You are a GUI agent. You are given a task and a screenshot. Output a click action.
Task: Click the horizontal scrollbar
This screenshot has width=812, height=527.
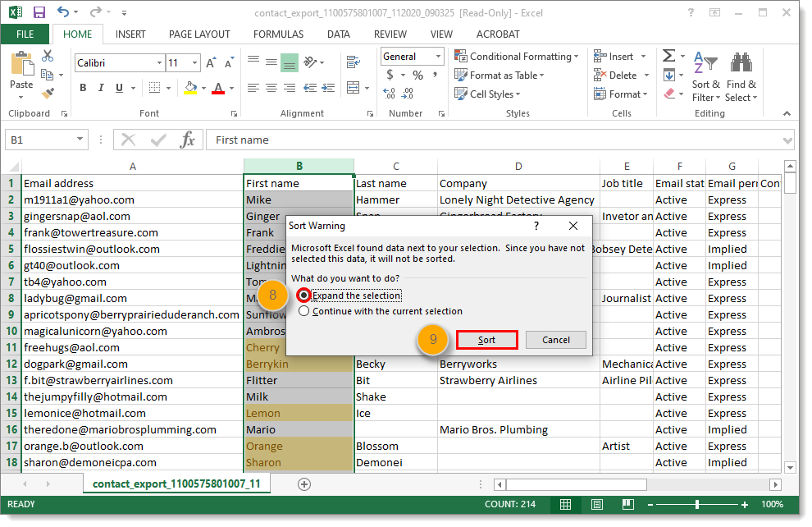[x=577, y=484]
